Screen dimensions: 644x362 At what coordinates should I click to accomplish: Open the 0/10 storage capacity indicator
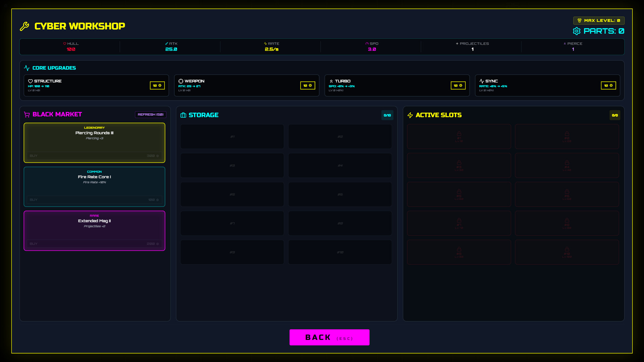pyautogui.click(x=387, y=115)
